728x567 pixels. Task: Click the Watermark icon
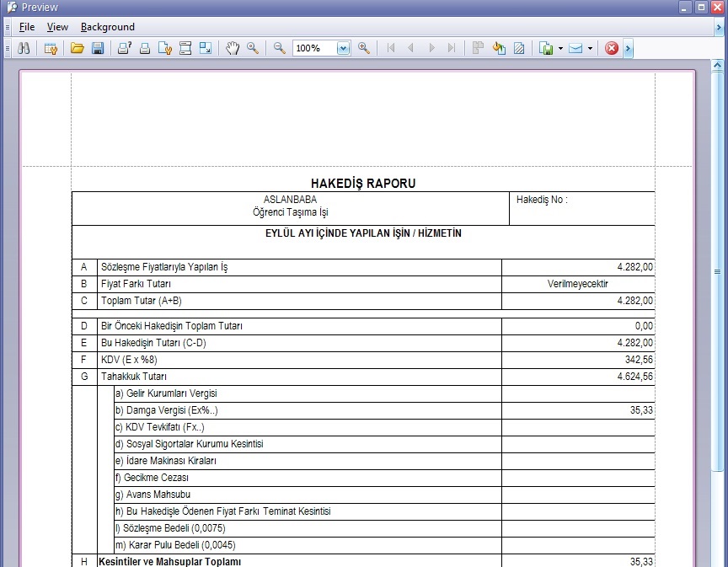[x=519, y=48]
